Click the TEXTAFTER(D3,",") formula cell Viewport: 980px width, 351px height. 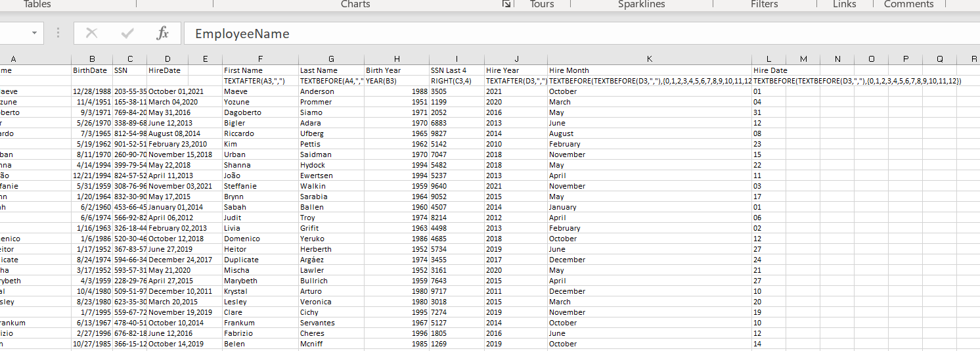(516, 81)
